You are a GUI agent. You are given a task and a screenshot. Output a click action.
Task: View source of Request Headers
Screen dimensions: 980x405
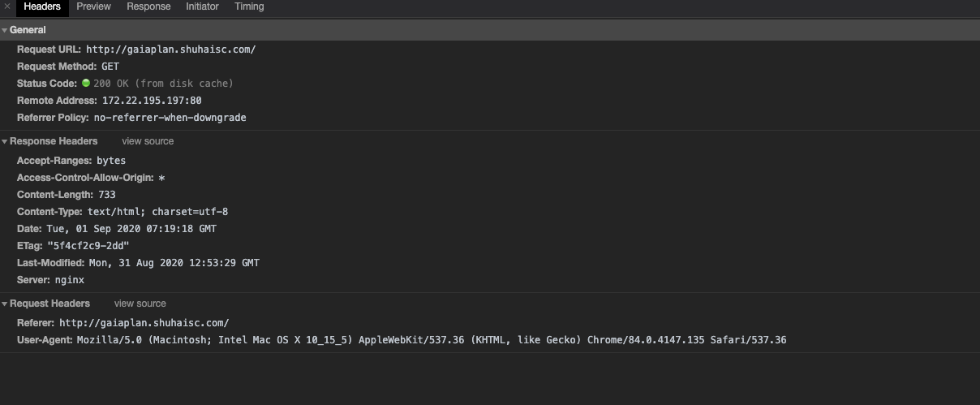click(x=140, y=304)
